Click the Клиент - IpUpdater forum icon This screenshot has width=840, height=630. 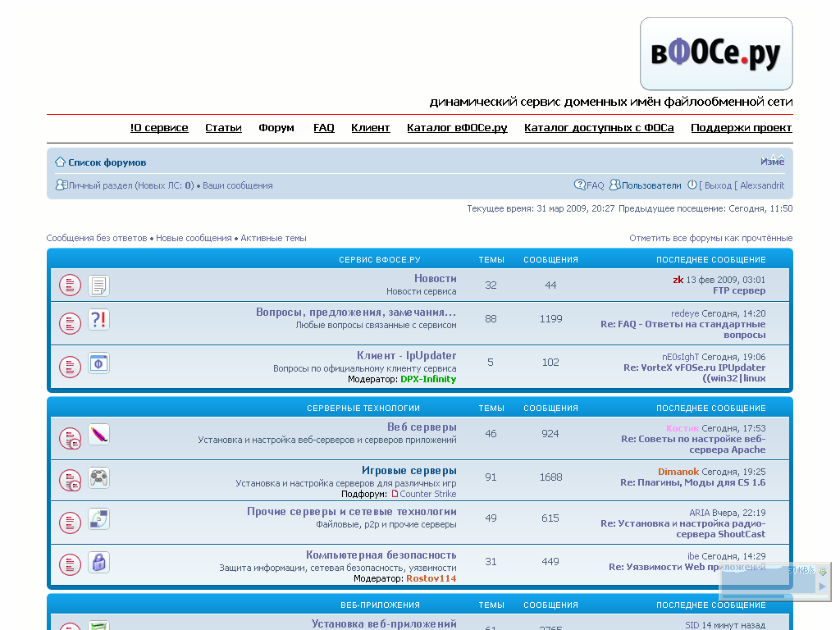pos(98,363)
